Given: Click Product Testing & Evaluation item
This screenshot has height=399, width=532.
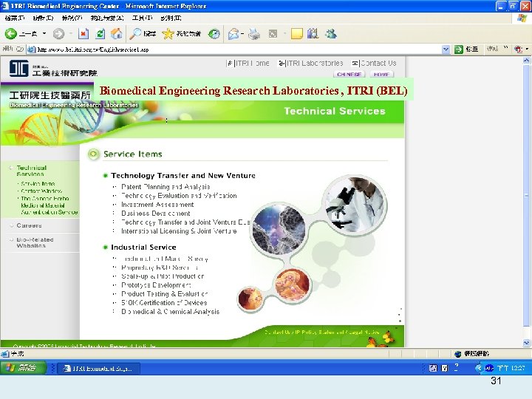Looking at the screenshot, I should pos(165,294).
